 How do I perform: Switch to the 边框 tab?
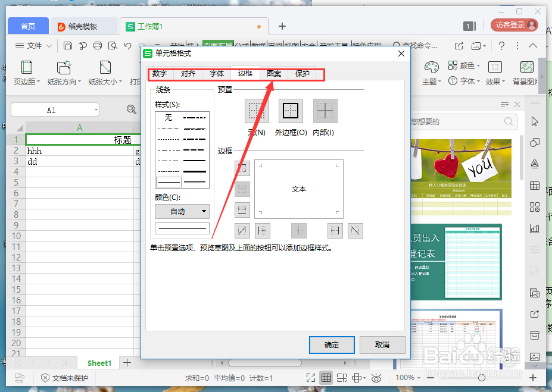coord(245,73)
